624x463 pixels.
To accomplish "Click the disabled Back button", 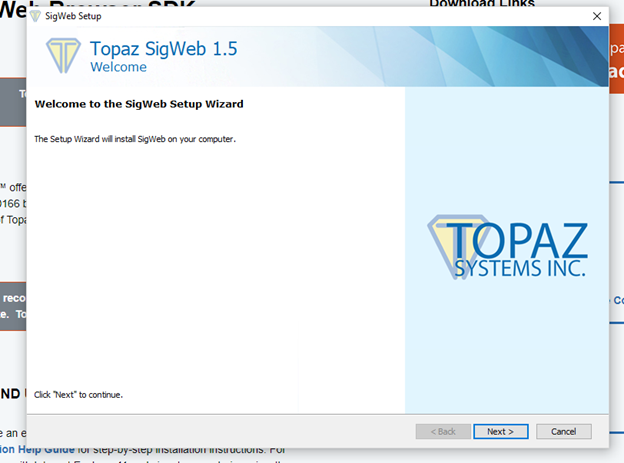I will pyautogui.click(x=443, y=432).
